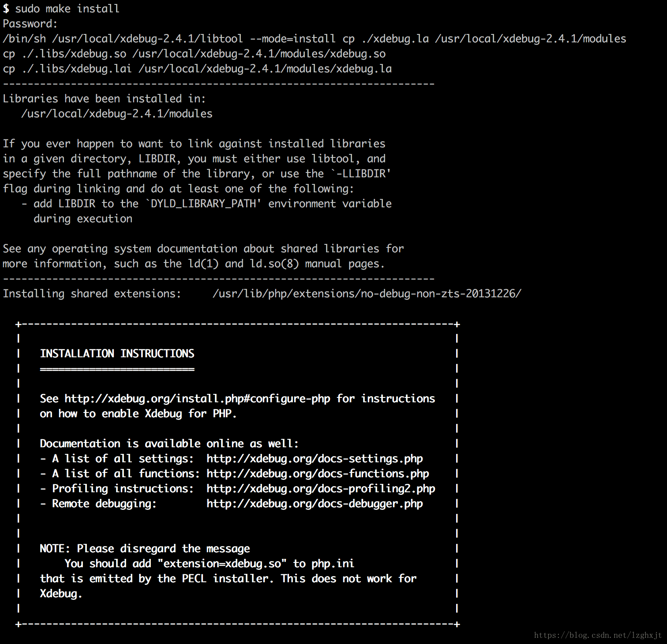667x644 pixels.
Task: Click the 'Installing shared extensions:' label
Action: [x=92, y=294]
